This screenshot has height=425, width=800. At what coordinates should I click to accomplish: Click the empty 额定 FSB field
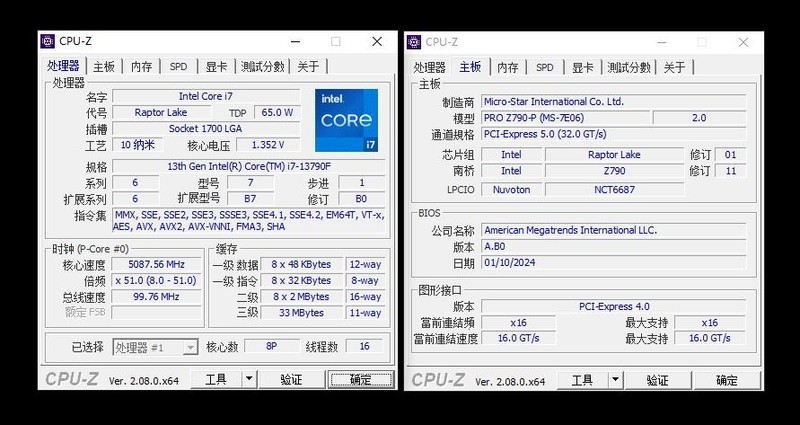157,312
